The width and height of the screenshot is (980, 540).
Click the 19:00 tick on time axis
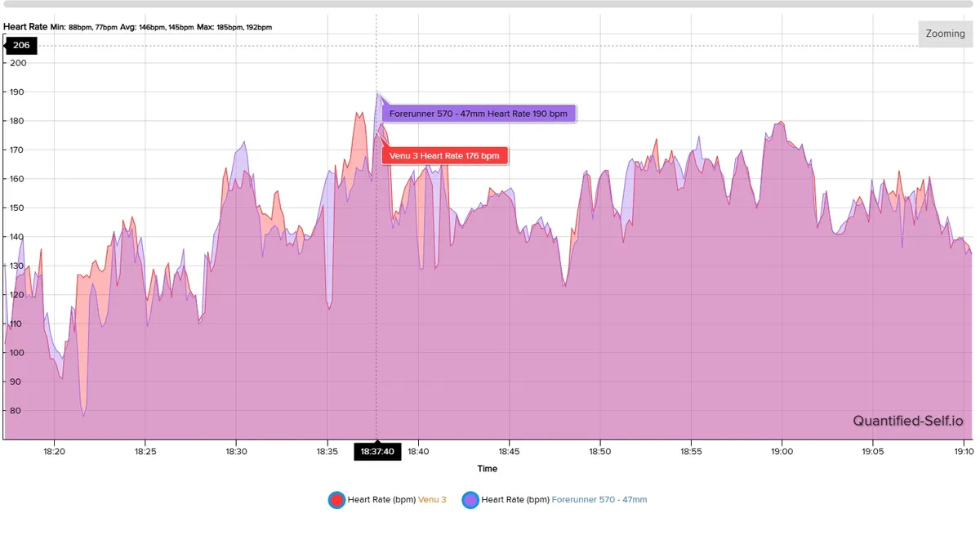pos(782,451)
